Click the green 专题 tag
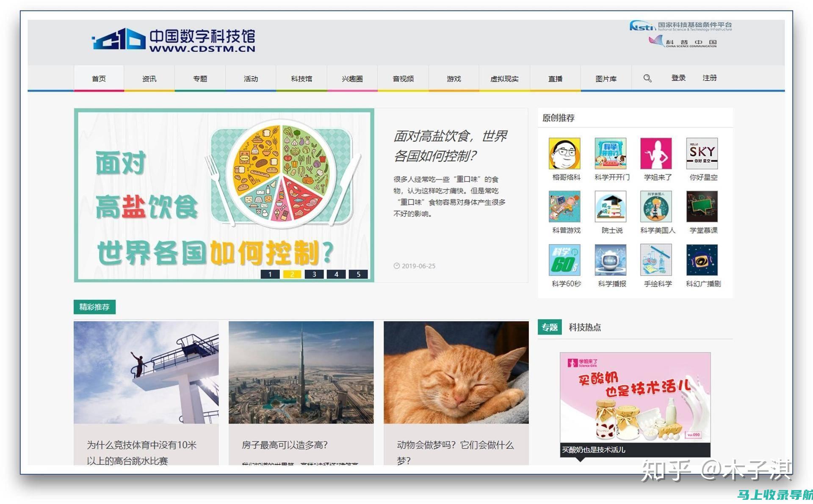The height and width of the screenshot is (504, 813). (x=550, y=327)
